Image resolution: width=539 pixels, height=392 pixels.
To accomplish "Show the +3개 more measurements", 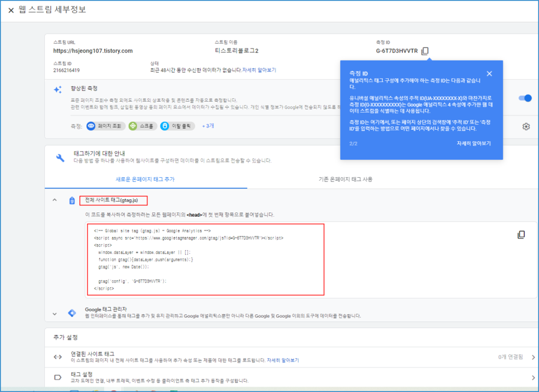I will (208, 126).
